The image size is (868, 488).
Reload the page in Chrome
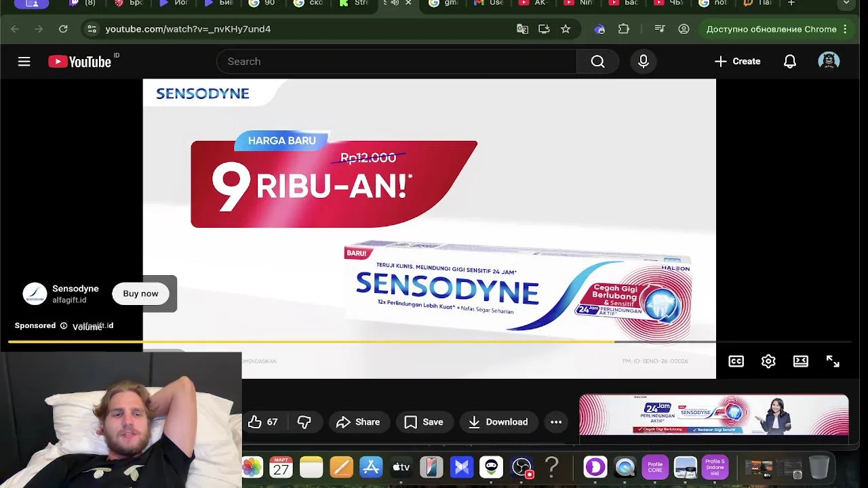pos(63,29)
